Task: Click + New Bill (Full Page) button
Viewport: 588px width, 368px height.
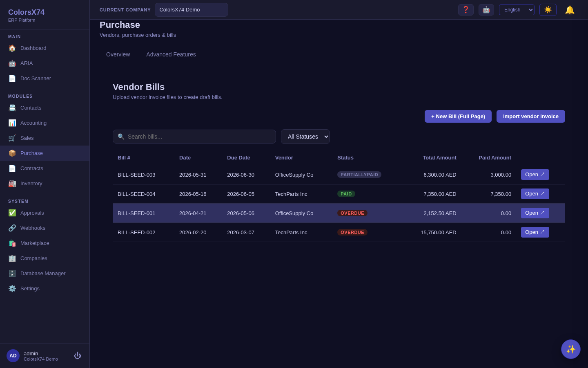Action: tap(458, 116)
